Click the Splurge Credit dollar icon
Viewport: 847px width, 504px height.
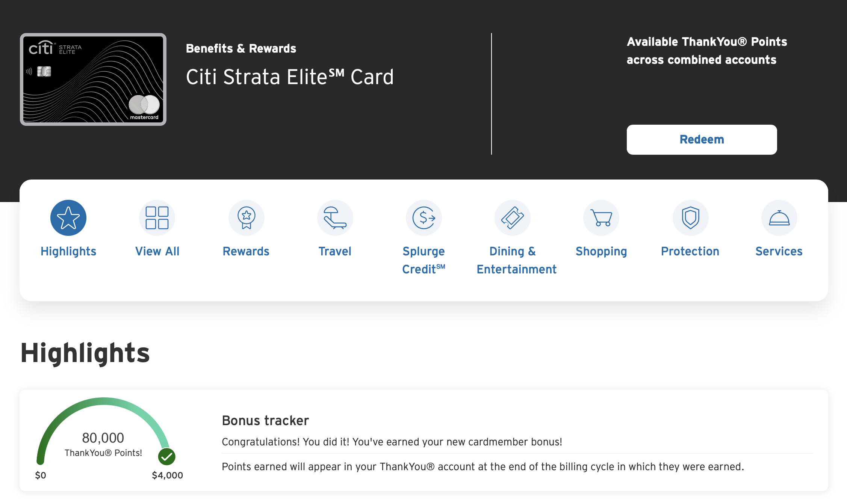(423, 218)
